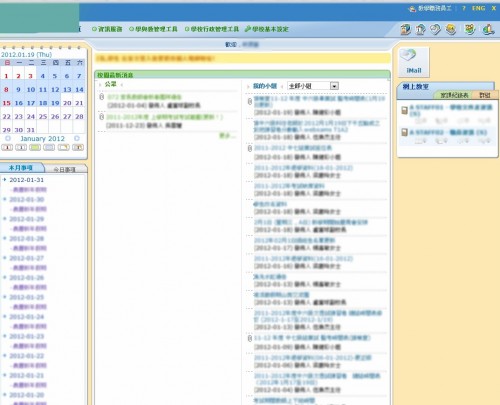500x405 pixels.
Task: Select the 本月事項 tab
Action: tap(21, 168)
